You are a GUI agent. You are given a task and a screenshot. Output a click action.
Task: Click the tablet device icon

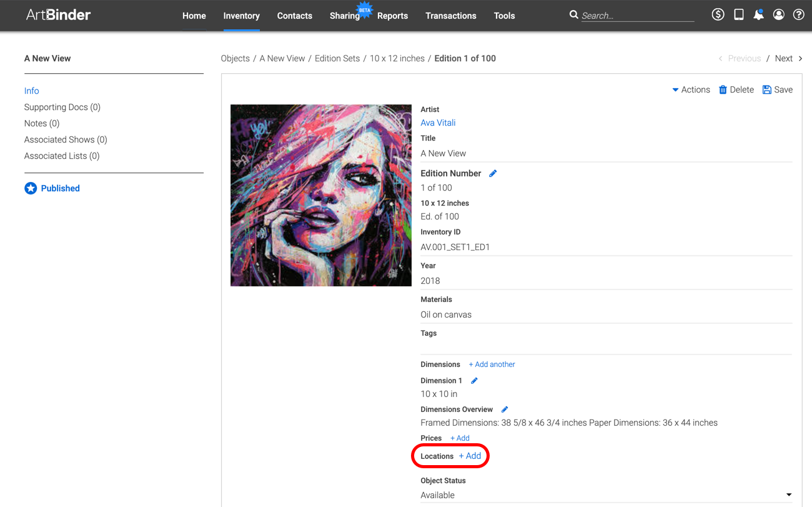tap(738, 14)
